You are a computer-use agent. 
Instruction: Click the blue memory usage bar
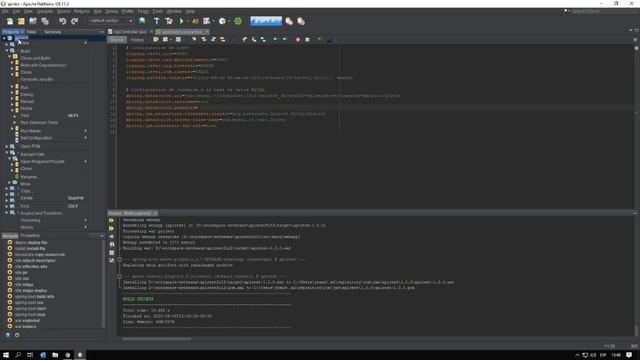266,21
